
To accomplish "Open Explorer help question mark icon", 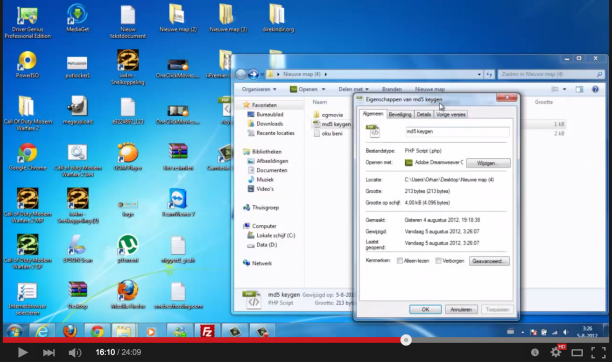I will coord(595,89).
